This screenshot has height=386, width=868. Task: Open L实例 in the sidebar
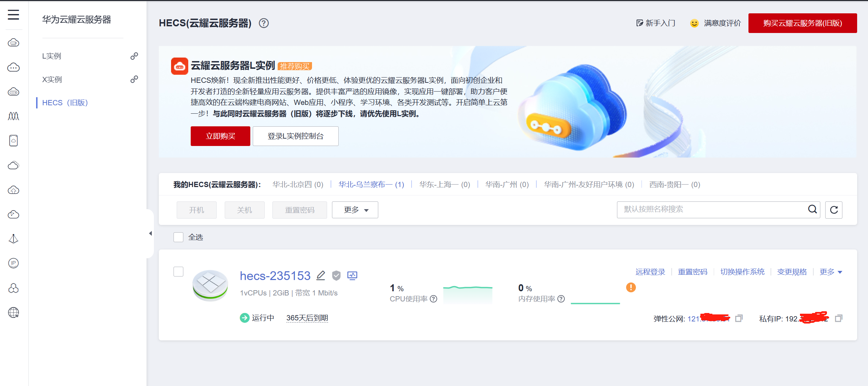pyautogui.click(x=52, y=56)
